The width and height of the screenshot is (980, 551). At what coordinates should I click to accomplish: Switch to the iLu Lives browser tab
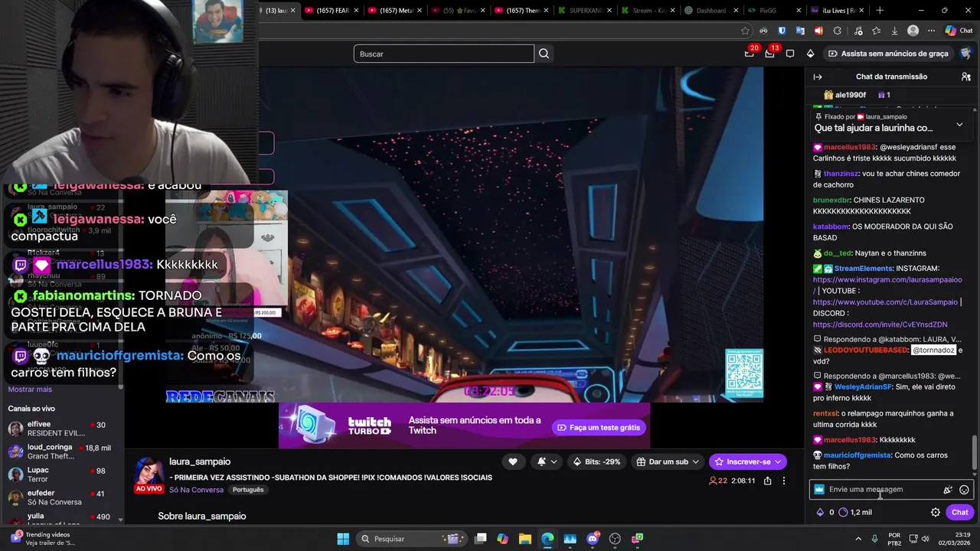[x=837, y=10]
